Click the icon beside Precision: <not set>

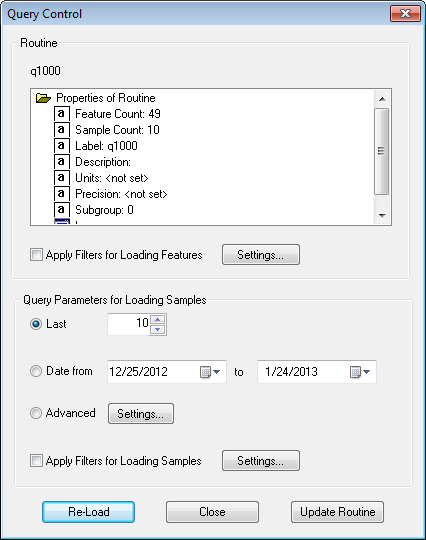pyautogui.click(x=62, y=194)
